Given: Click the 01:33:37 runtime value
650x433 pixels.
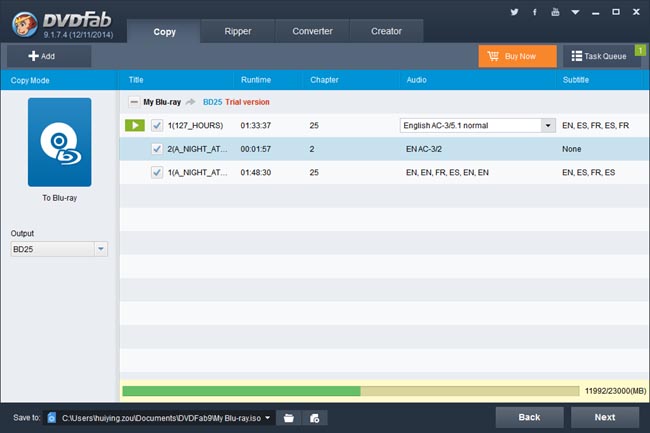Looking at the screenshot, I should pos(256,126).
